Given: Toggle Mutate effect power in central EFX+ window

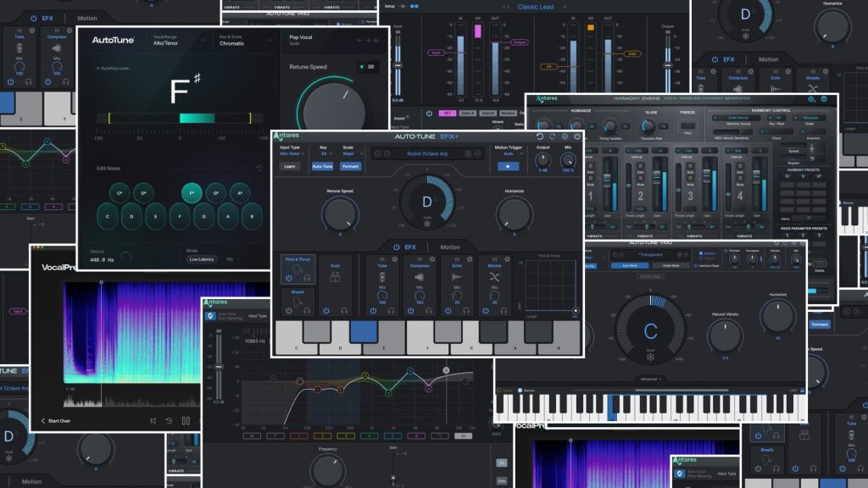Looking at the screenshot, I should click(x=486, y=311).
